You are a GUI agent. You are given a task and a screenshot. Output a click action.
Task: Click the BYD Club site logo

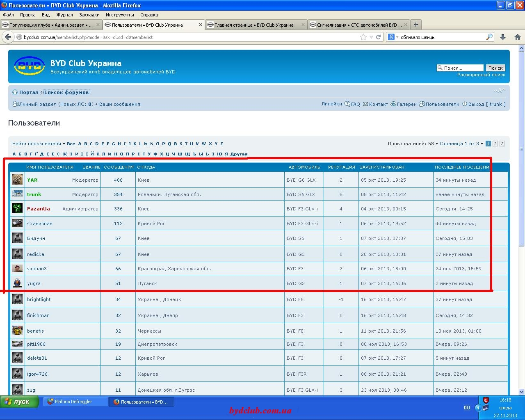pyautogui.click(x=29, y=66)
